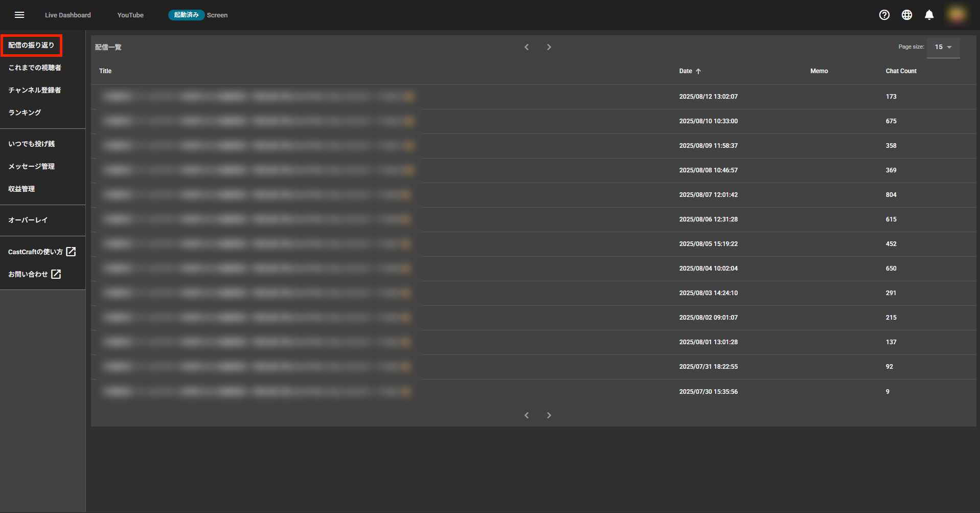Click the 配信一覧 table heading
The image size is (980, 513).
point(108,47)
